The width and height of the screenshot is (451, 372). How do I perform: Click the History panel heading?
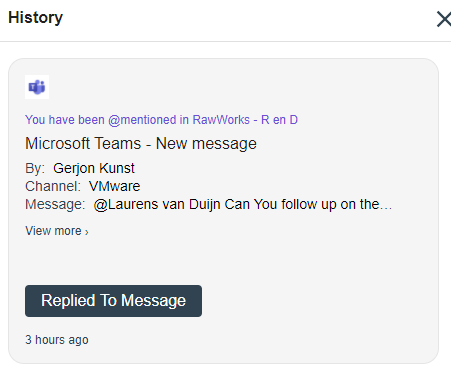coord(35,18)
